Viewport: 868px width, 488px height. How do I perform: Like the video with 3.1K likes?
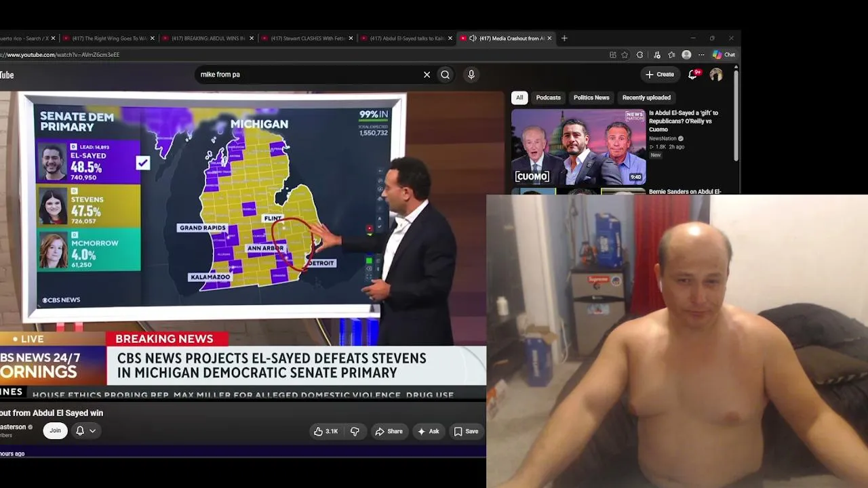325,431
